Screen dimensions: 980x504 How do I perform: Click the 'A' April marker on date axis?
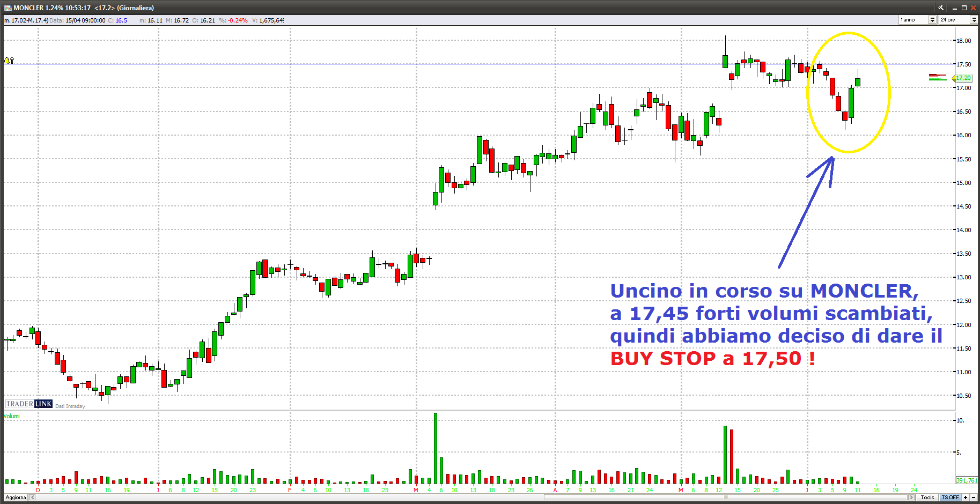pos(555,490)
